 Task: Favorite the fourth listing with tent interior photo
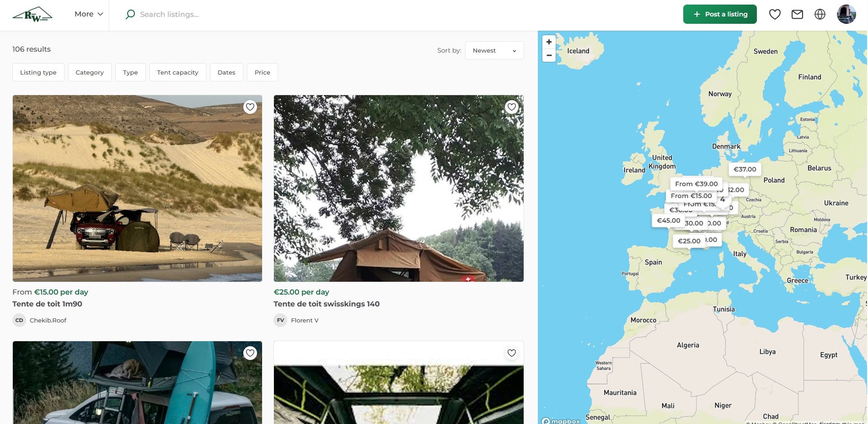(512, 353)
